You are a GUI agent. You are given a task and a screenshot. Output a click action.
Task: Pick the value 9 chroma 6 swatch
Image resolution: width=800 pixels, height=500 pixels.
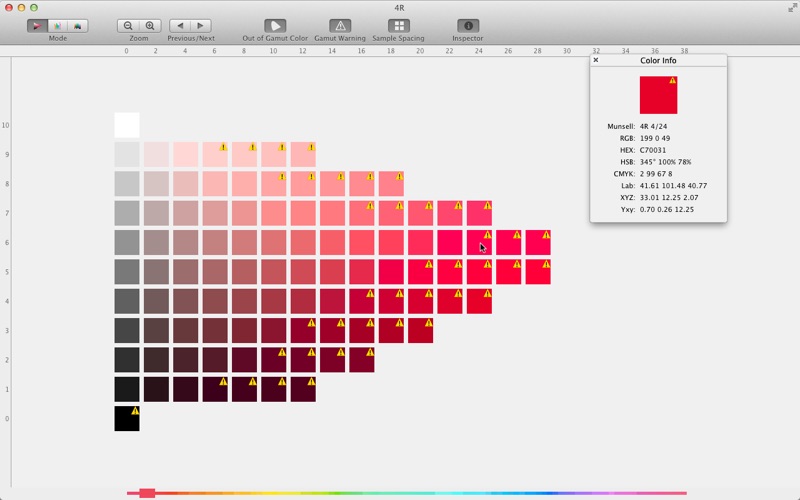(x=215, y=155)
